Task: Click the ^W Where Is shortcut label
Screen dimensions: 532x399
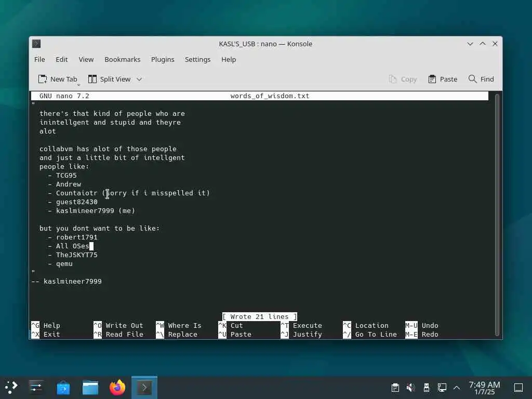Action: coord(179,325)
